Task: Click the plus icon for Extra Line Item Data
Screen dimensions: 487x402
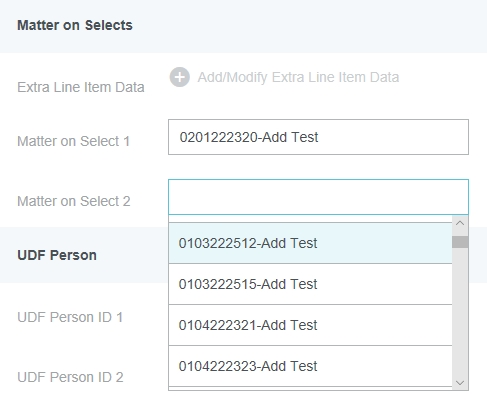Action: click(x=180, y=77)
